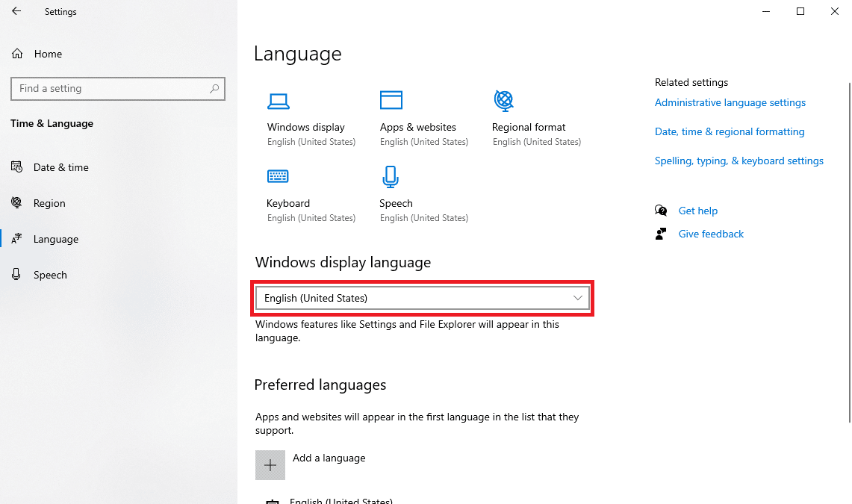Image resolution: width=852 pixels, height=504 pixels.
Task: Open the Windows display language settings icon
Action: click(x=279, y=101)
